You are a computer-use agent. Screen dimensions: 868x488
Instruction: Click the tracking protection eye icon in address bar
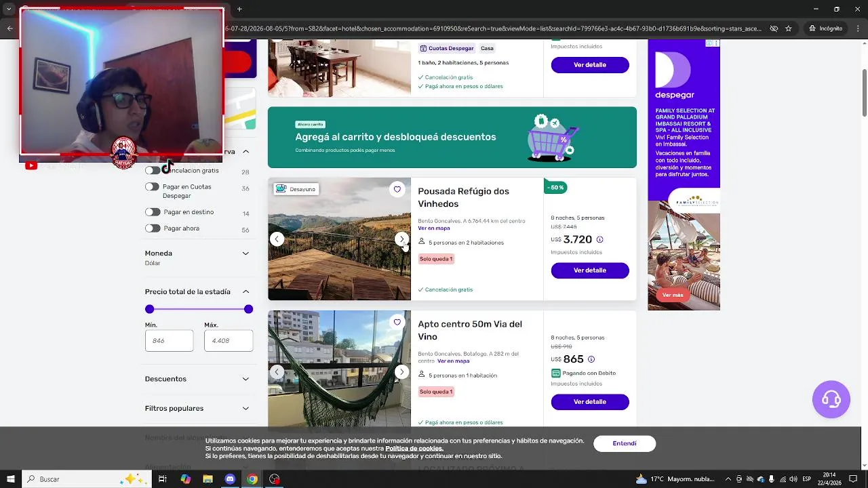click(774, 28)
